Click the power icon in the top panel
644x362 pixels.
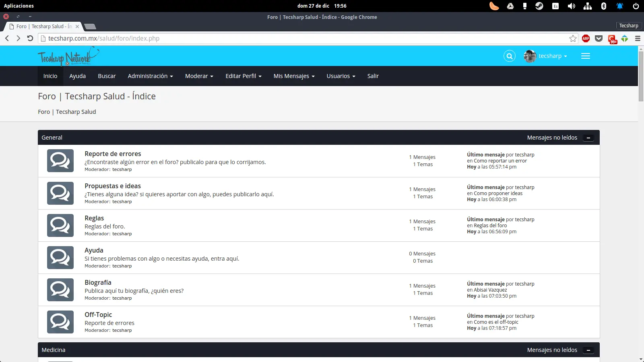pyautogui.click(x=636, y=6)
